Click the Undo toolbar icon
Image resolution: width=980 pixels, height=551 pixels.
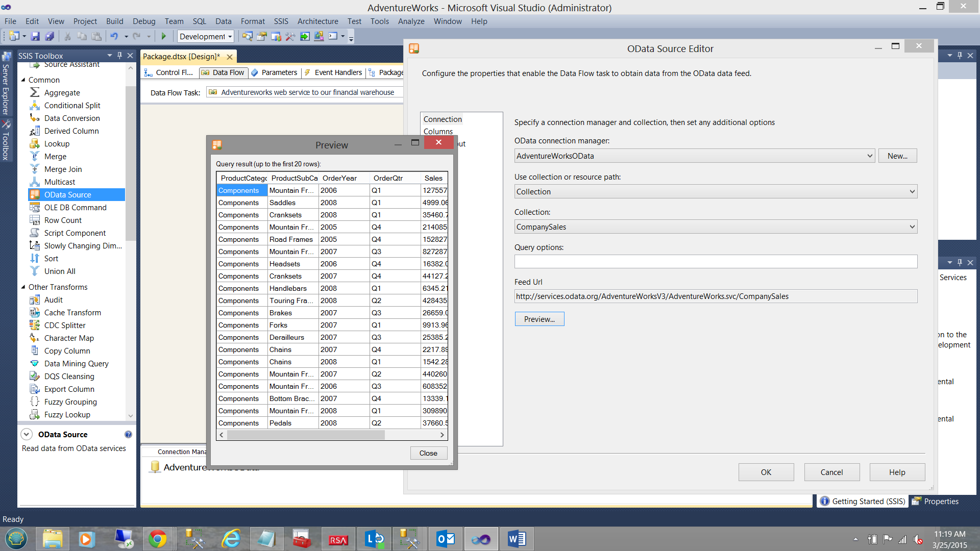click(x=114, y=36)
